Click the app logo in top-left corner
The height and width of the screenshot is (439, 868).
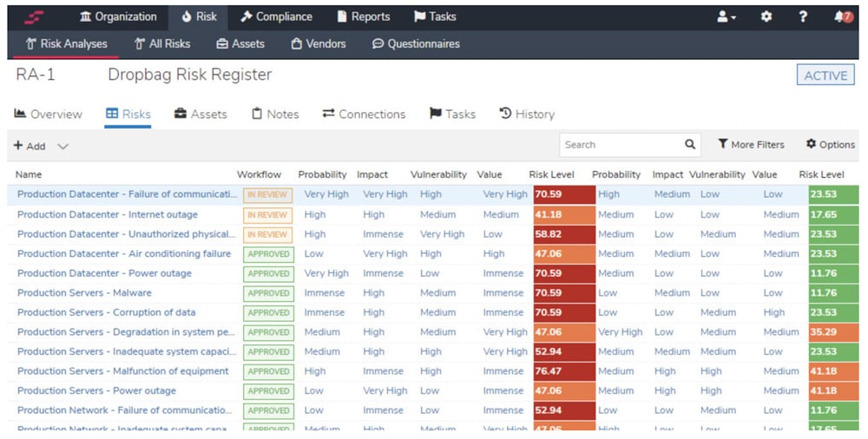[35, 16]
